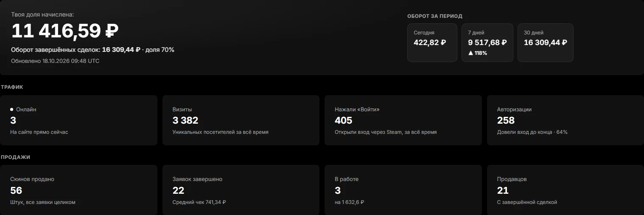This screenshot has height=215, width=644.
Task: Click the 'Скинов продано' card title
Action: 32,179
